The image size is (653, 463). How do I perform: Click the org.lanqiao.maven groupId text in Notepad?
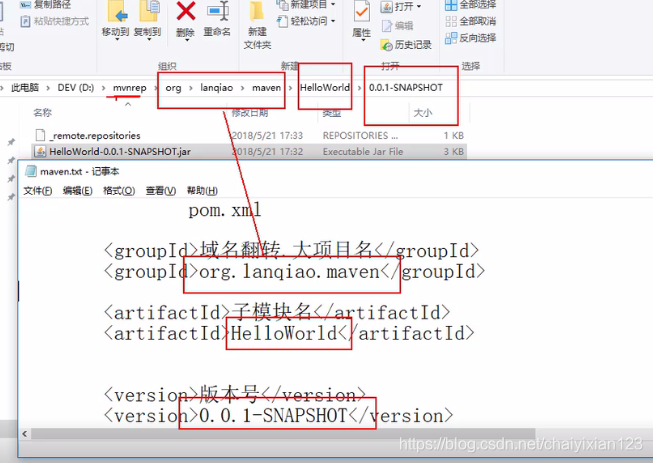pos(289,272)
